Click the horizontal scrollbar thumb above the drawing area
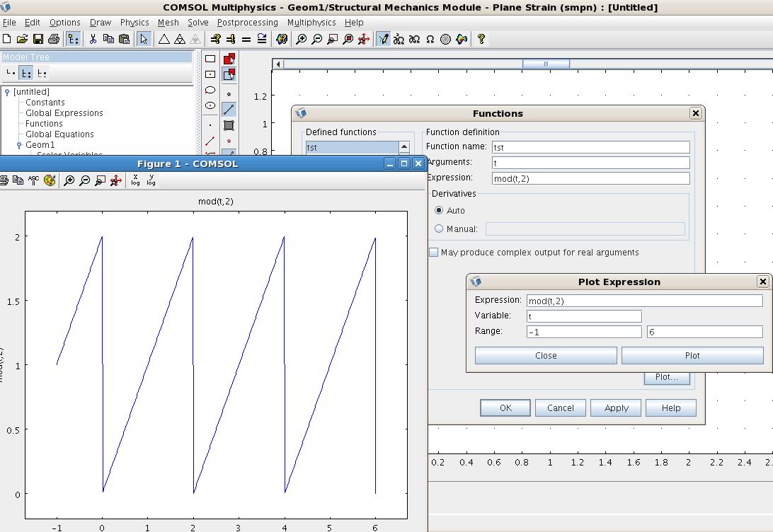The height and width of the screenshot is (532, 773). tap(546, 64)
